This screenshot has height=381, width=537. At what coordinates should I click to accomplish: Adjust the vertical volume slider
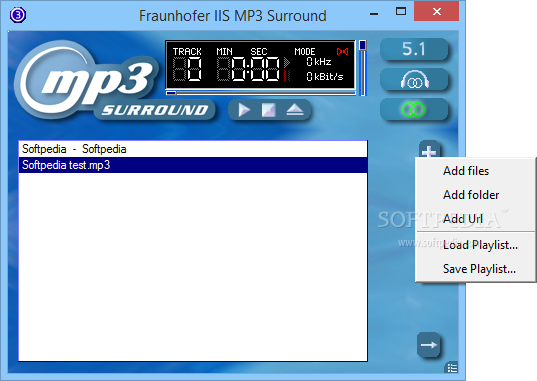(362, 68)
